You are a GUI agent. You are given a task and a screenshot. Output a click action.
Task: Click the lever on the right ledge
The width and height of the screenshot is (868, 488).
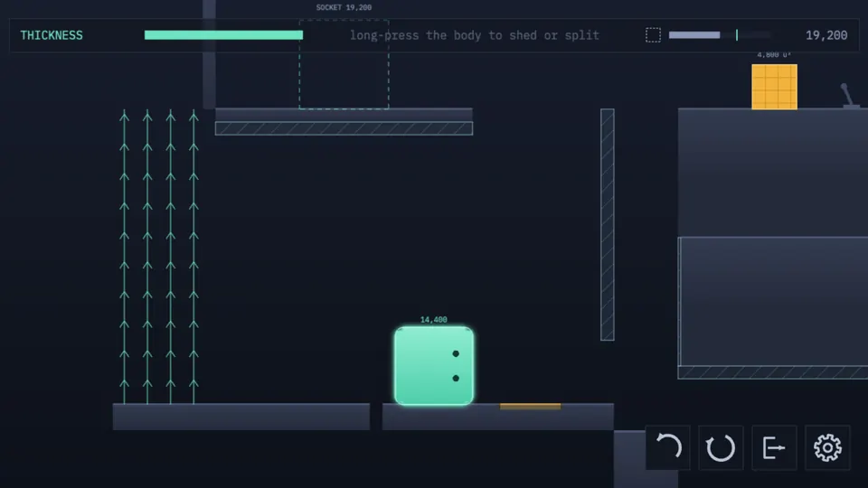[849, 95]
